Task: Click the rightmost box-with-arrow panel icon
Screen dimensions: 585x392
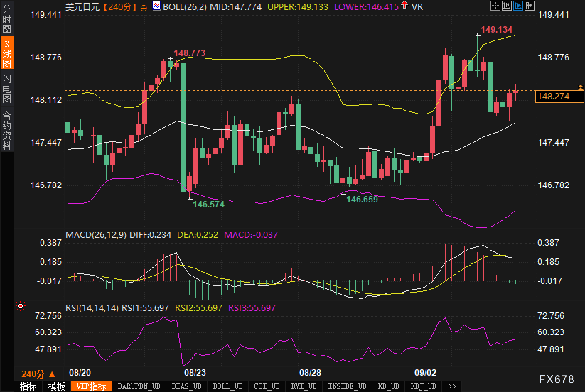Action: point(529,6)
